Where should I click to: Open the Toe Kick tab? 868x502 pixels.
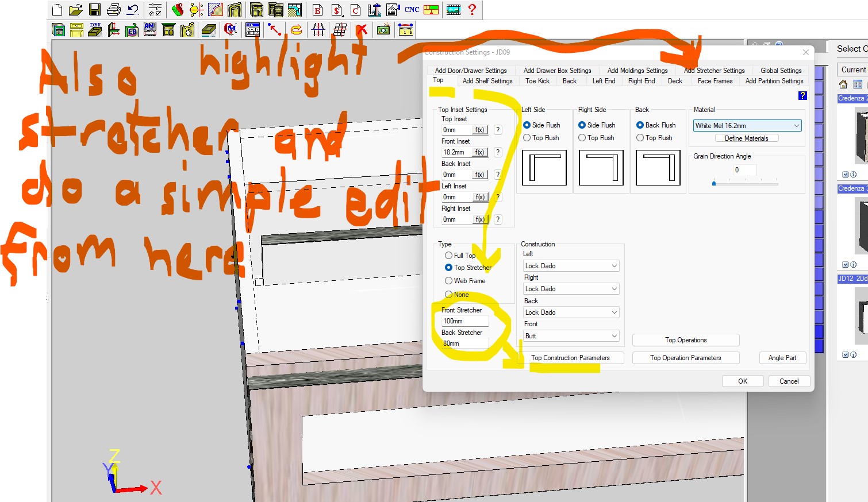pos(537,81)
